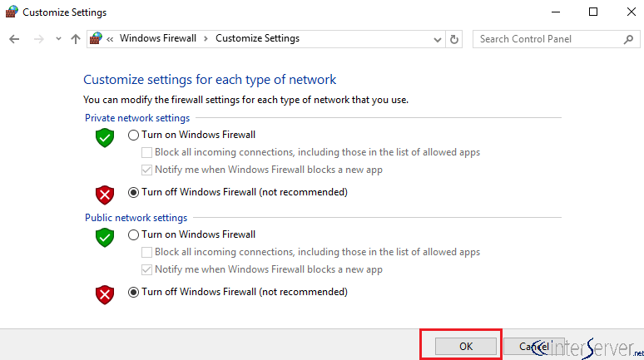Image resolution: width=644 pixels, height=360 pixels.
Task: Click the red shield icon in Private settings
Action: click(x=105, y=195)
